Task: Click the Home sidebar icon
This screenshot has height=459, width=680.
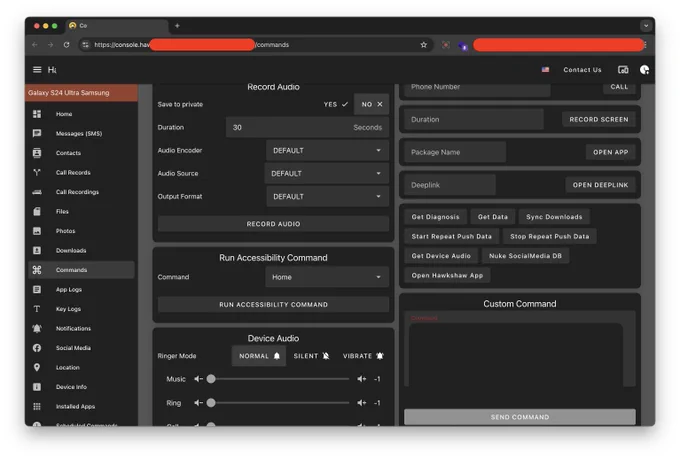Action: tap(37, 114)
